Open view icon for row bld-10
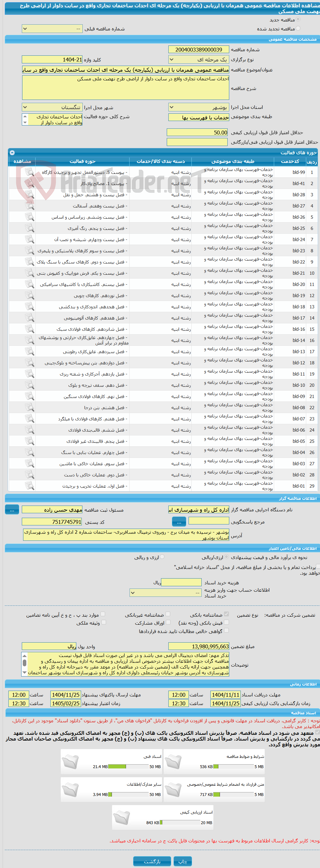 point(30,385)
